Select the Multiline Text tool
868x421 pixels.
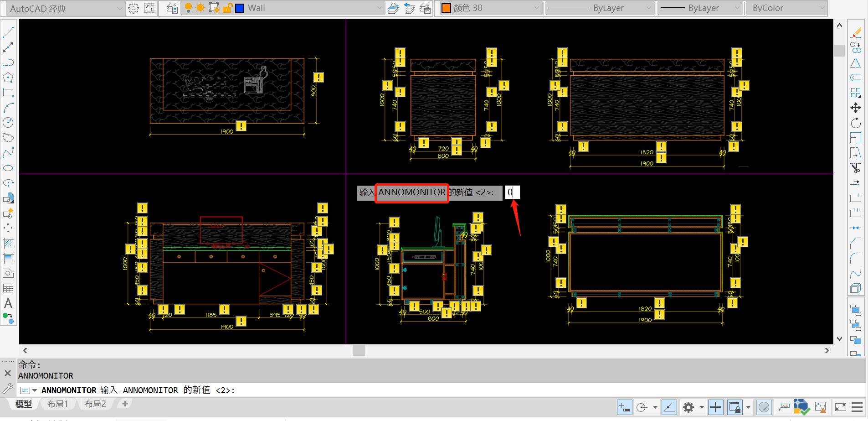tap(8, 303)
